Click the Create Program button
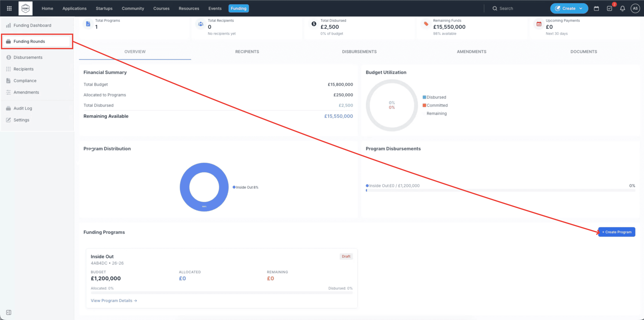The image size is (644, 320). tap(616, 232)
